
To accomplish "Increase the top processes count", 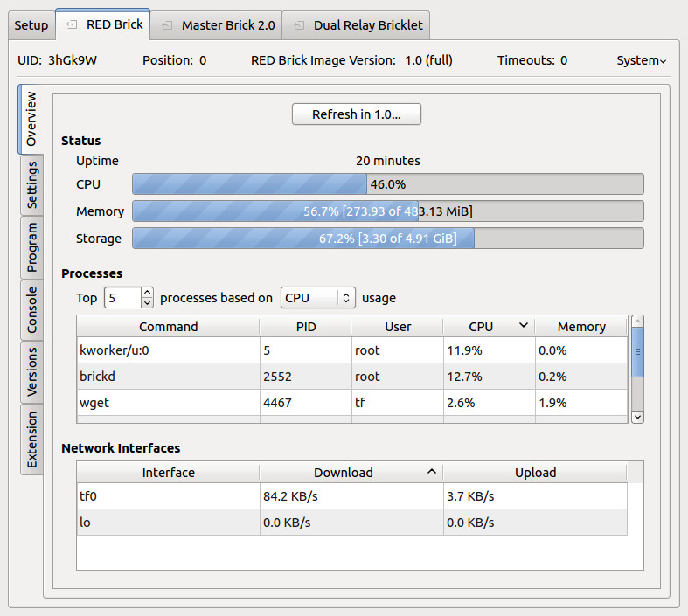I will [148, 293].
